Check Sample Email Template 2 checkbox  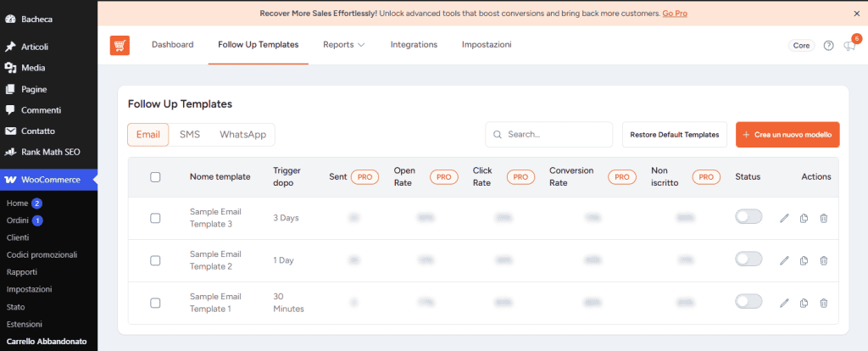point(156,260)
